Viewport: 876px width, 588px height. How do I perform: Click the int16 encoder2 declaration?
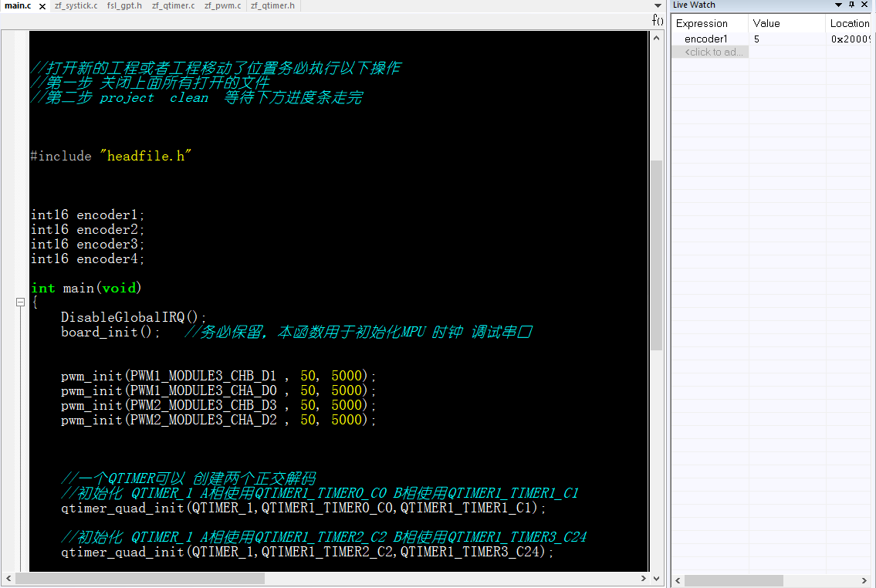pos(87,229)
